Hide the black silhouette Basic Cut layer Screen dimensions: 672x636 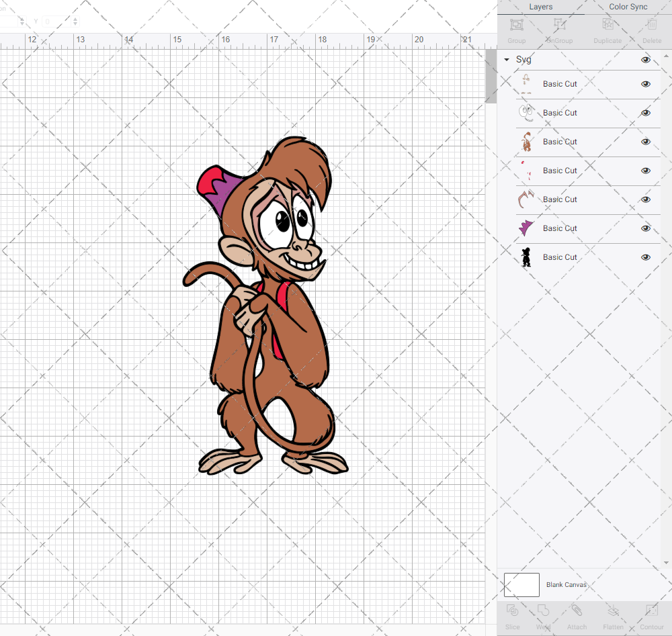646,257
